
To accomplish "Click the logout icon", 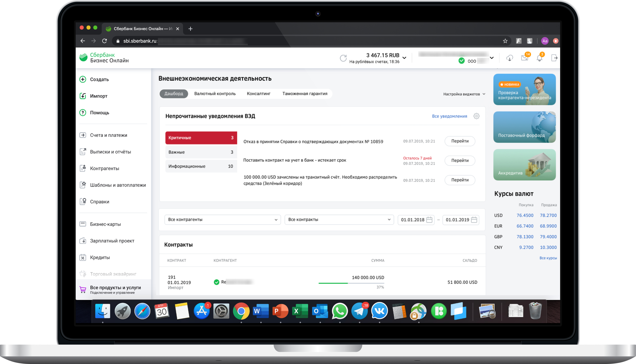I will (x=554, y=58).
